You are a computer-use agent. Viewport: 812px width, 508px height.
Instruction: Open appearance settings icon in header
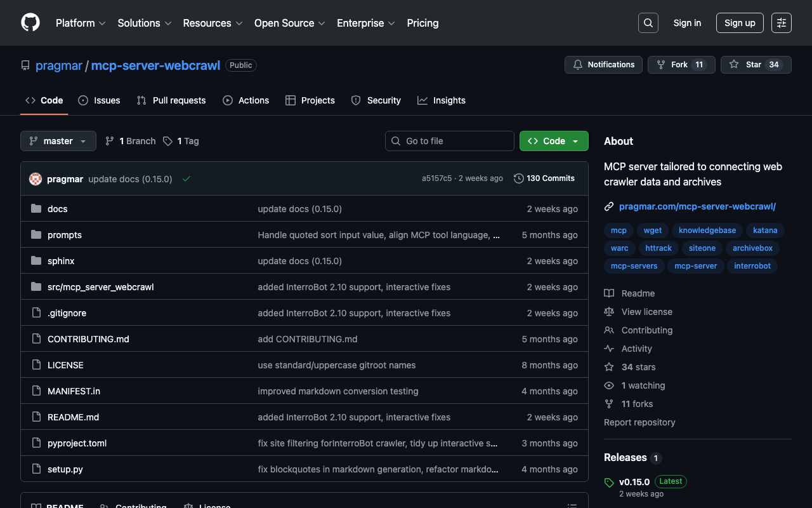coord(781,23)
